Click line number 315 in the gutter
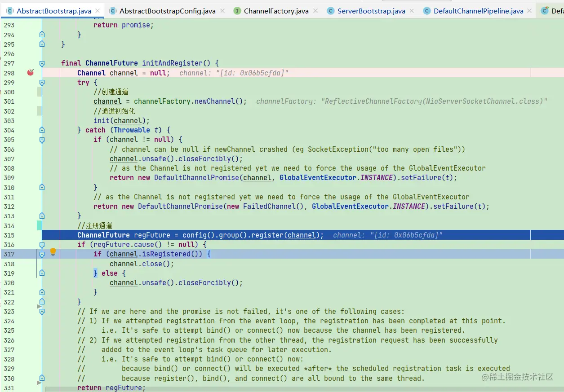564x392 pixels. pyautogui.click(x=9, y=235)
